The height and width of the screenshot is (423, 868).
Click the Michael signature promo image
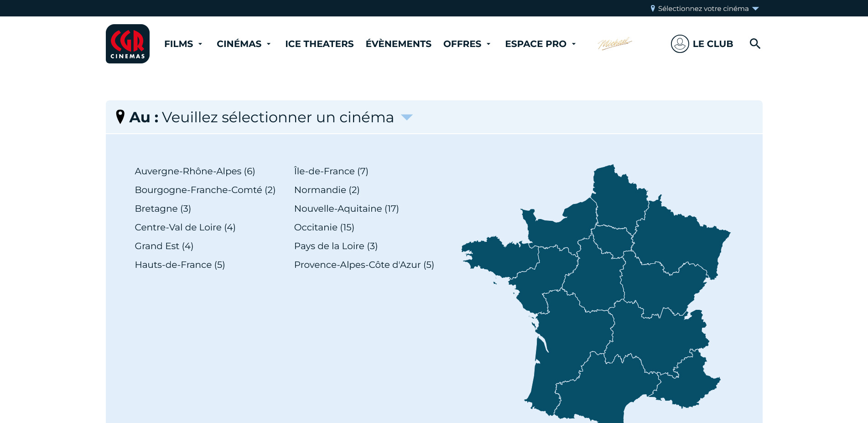pos(615,43)
